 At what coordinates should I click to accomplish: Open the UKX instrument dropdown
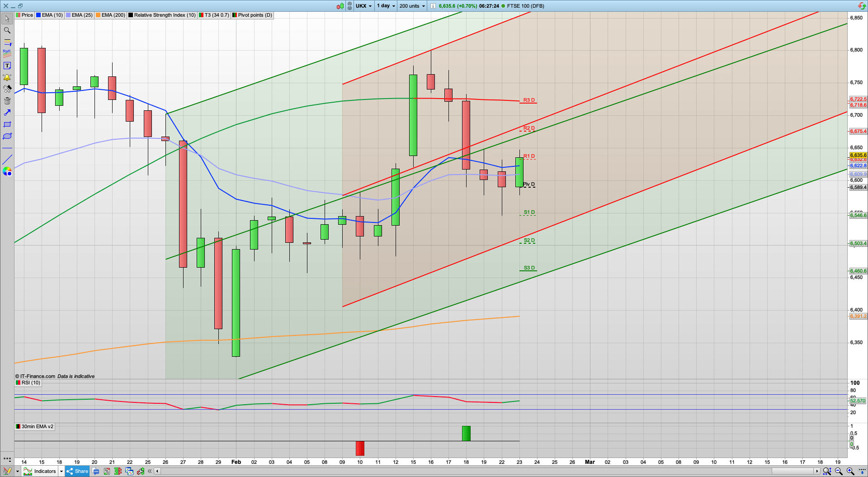pyautogui.click(x=363, y=6)
